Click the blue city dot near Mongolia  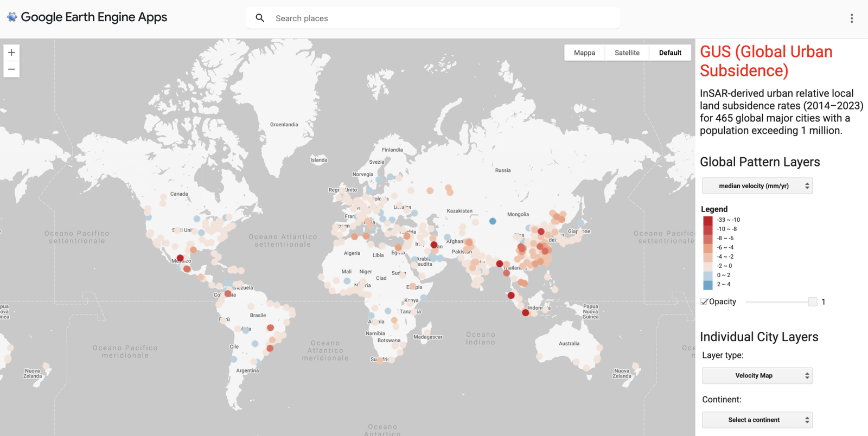pyautogui.click(x=493, y=221)
